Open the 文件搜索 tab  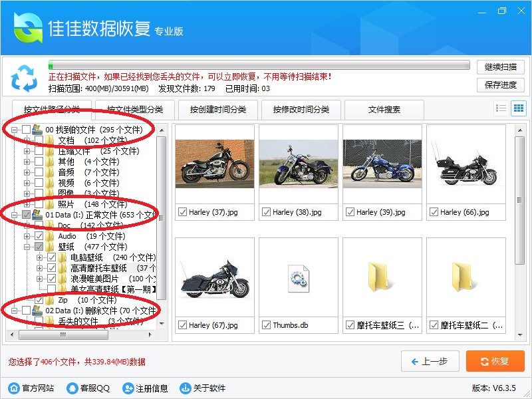[x=384, y=110]
